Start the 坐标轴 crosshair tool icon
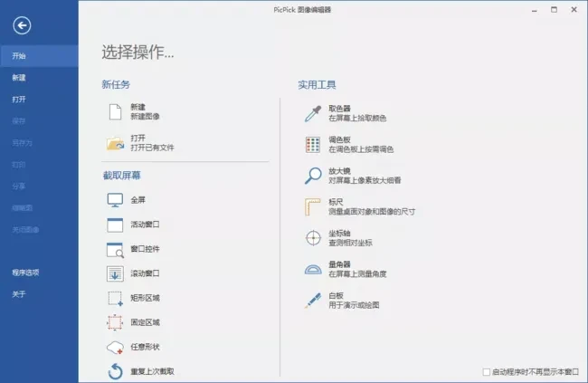Screen dimensions: 588x383 click(313, 238)
